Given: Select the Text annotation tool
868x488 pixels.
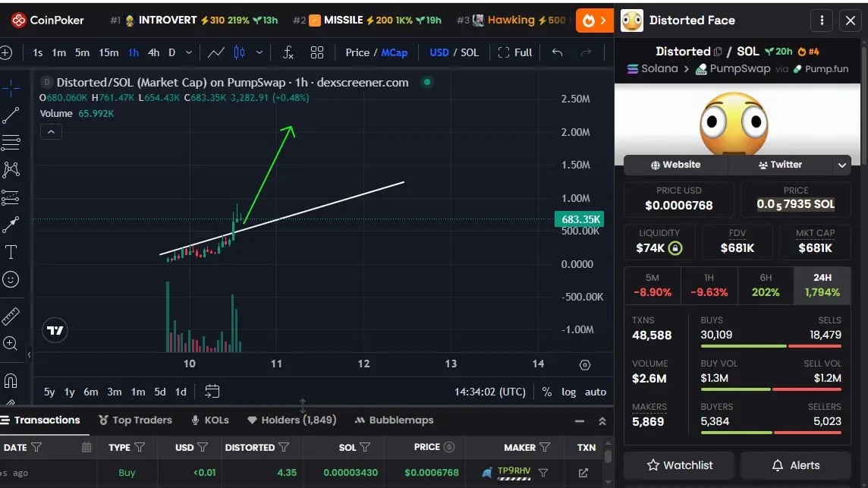Looking at the screenshot, I should pyautogui.click(x=11, y=252).
